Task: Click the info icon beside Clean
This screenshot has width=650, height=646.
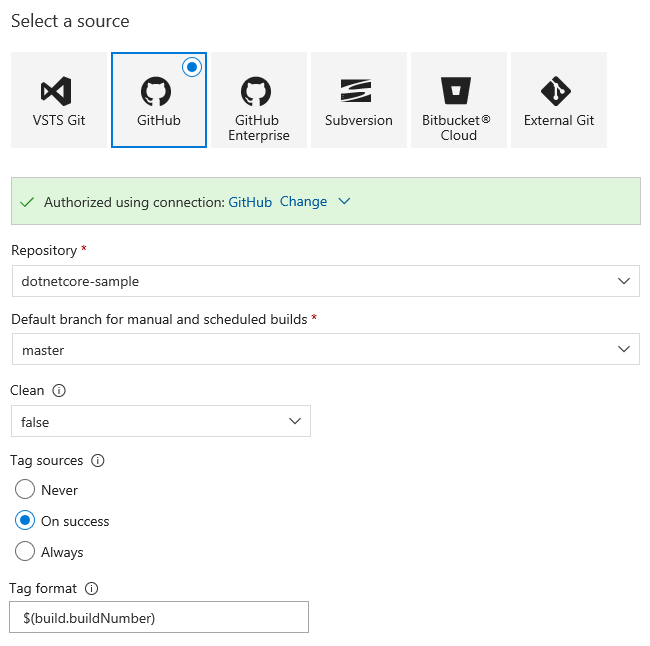Action: point(58,390)
